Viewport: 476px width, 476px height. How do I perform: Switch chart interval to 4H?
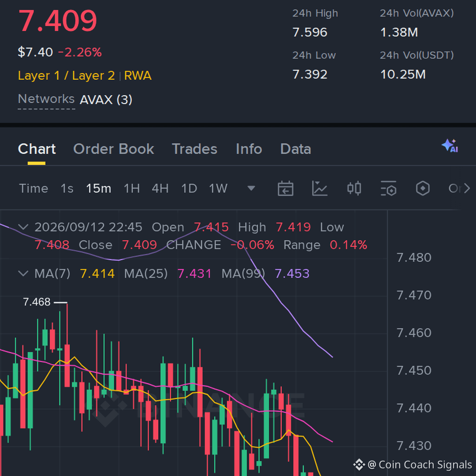pyautogui.click(x=160, y=189)
